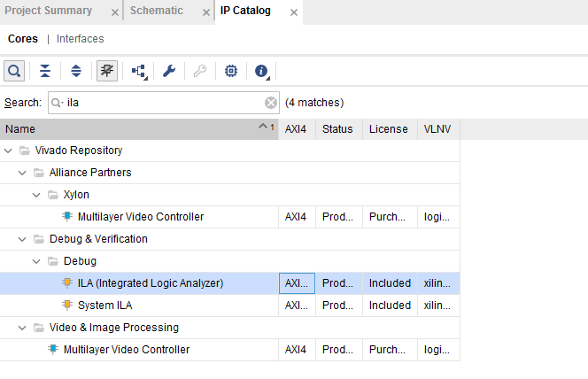Viewport: 588px width, 379px height.
Task: Collapse the Xylon folder
Action: pos(36,195)
